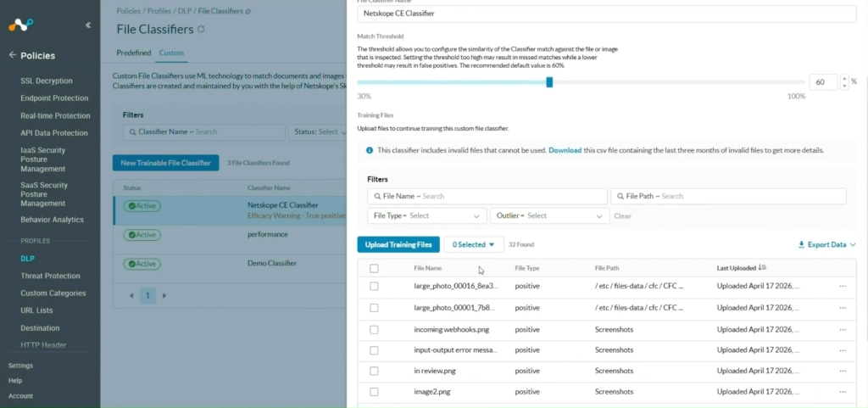Open Settings in the sidebar
Screen dimensions: 868x408
coord(20,366)
